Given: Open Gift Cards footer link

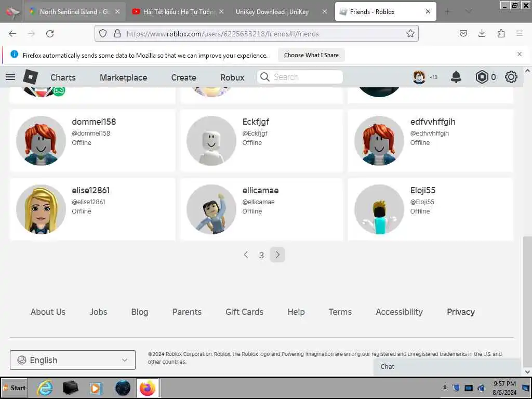Looking at the screenshot, I should tap(244, 312).
